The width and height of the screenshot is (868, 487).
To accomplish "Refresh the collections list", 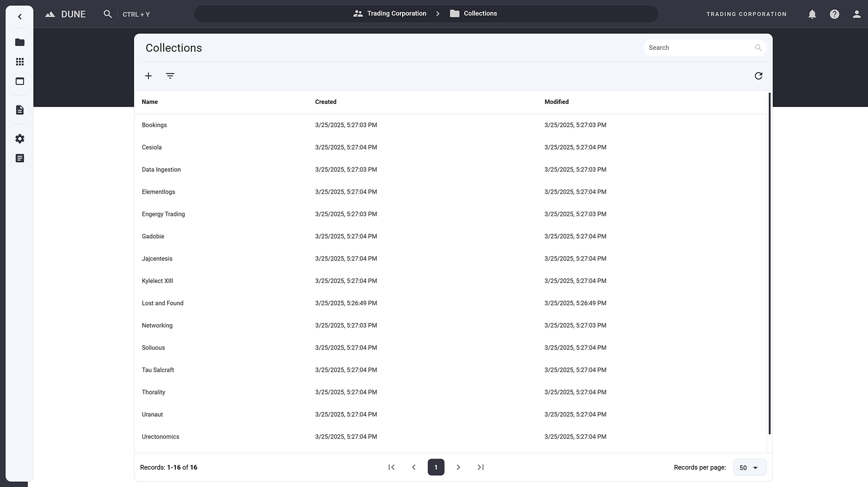I will [758, 75].
